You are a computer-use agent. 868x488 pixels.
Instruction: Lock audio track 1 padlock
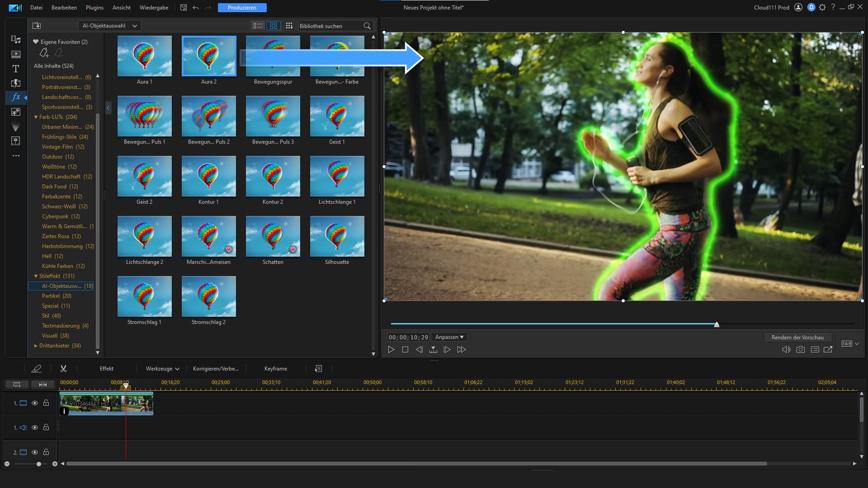[x=46, y=427]
